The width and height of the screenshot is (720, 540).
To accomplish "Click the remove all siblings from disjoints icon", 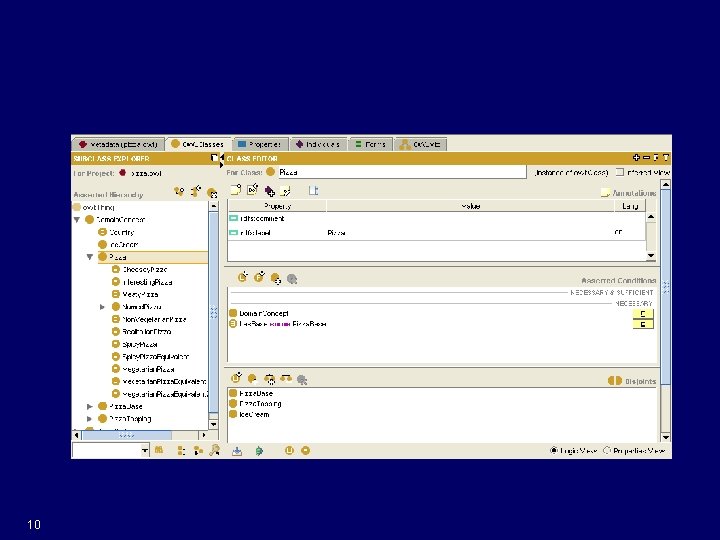I will tap(286, 378).
